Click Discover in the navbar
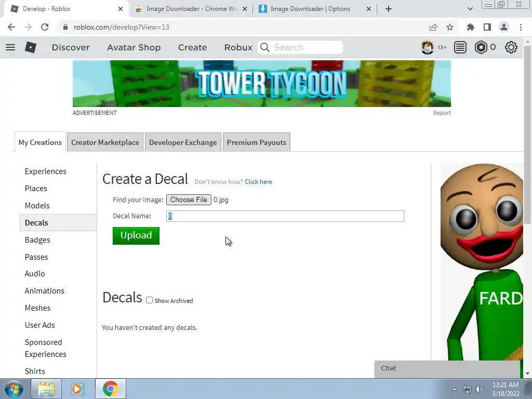Screen dimensions: 532x399 (71, 47)
